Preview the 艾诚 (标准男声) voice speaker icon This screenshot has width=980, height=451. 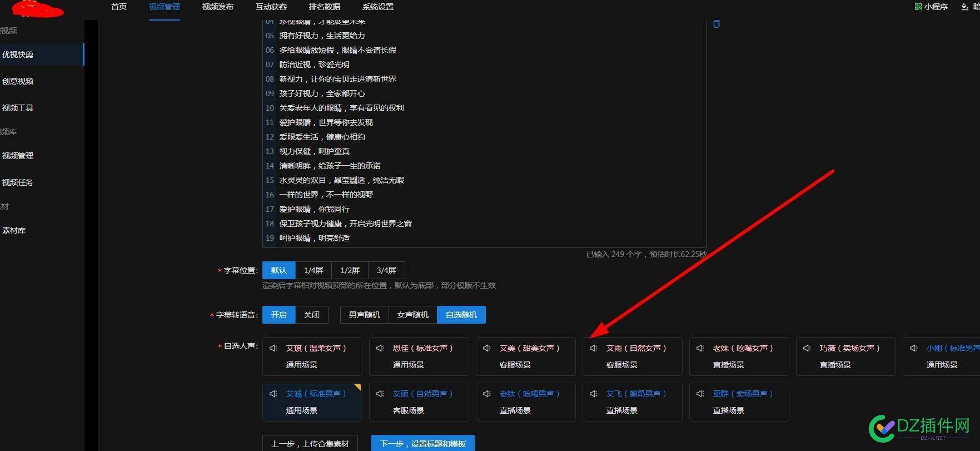(273, 394)
